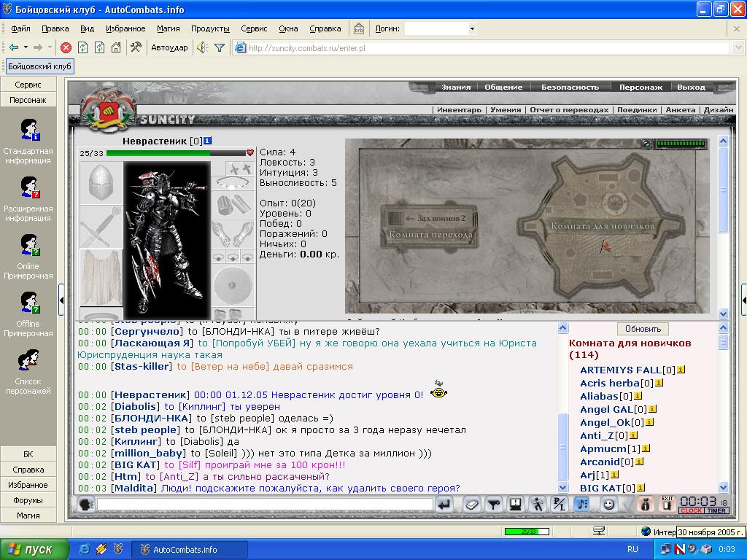Open the address bar dropdown arrow

(x=738, y=47)
